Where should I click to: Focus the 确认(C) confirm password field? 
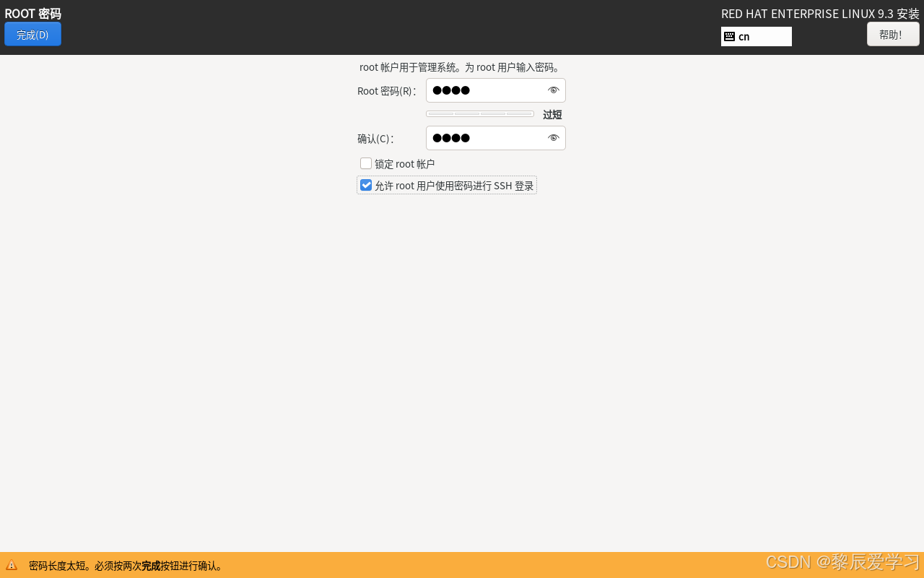tap(495, 138)
